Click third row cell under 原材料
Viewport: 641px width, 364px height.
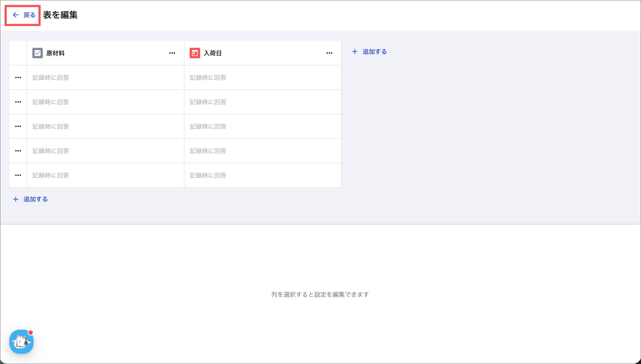[105, 127]
